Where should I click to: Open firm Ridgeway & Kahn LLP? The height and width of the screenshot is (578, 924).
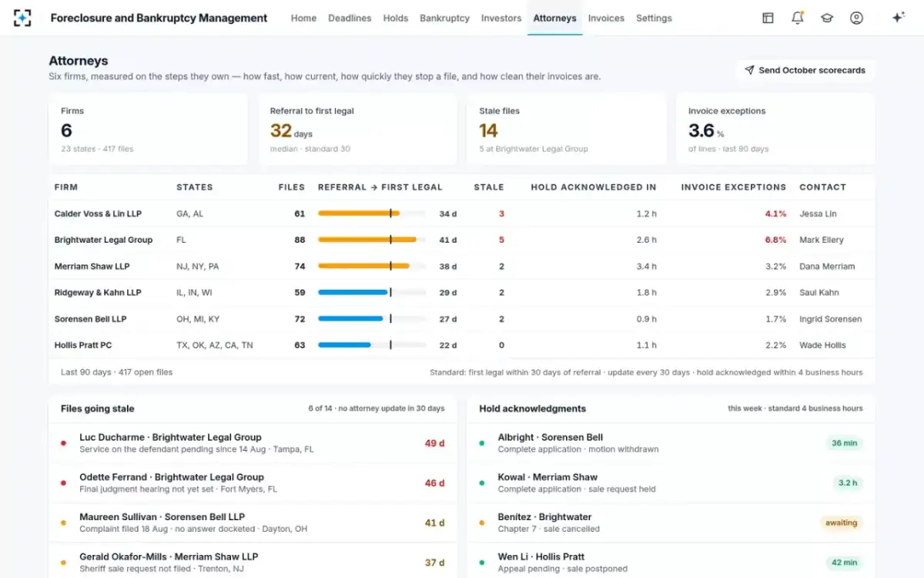(98, 293)
